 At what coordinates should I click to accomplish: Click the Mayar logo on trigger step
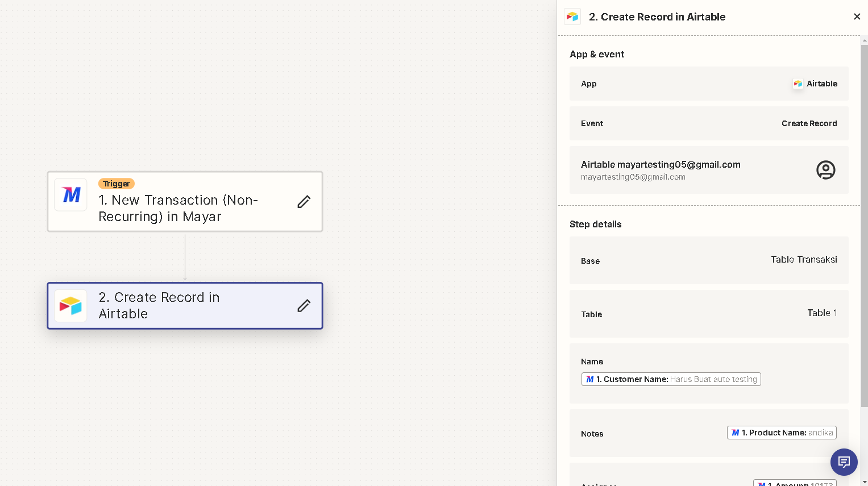[x=71, y=195]
